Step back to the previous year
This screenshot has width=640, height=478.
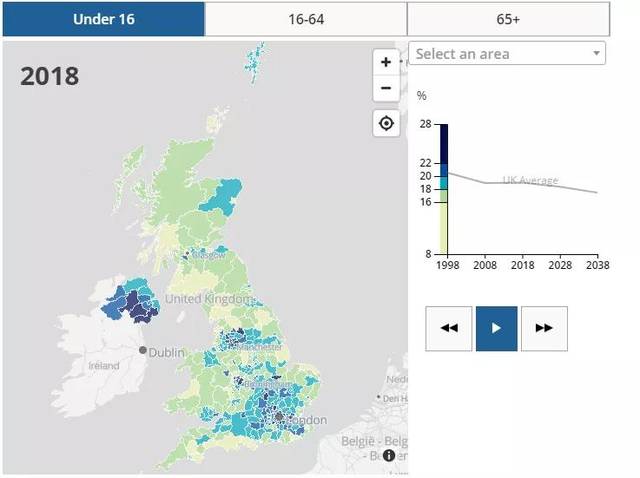click(x=448, y=328)
